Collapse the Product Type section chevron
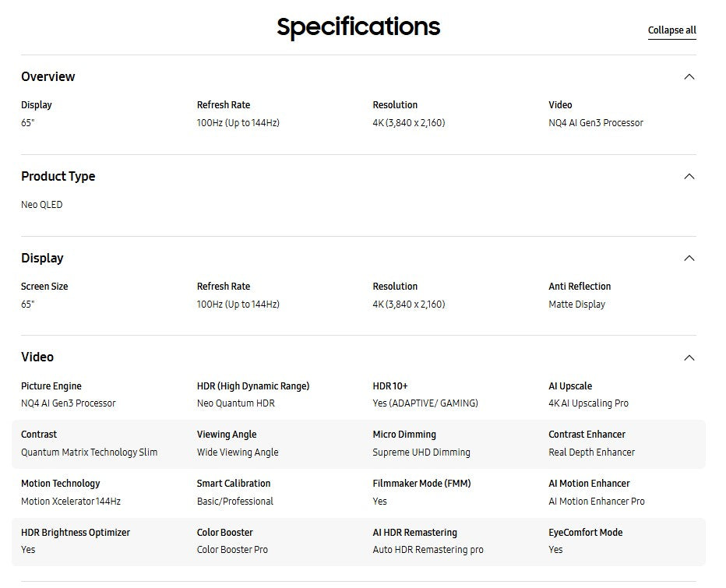The height and width of the screenshot is (588, 726). (689, 176)
